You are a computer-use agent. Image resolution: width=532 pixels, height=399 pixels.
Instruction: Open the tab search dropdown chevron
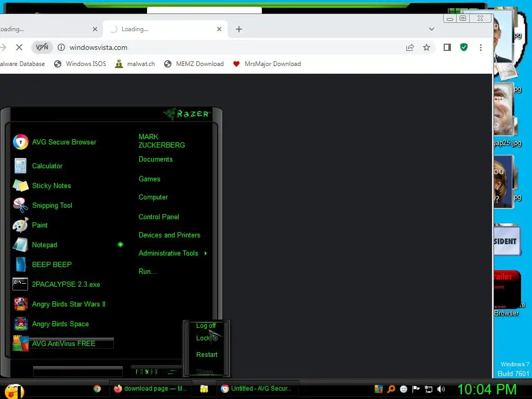pos(432,29)
